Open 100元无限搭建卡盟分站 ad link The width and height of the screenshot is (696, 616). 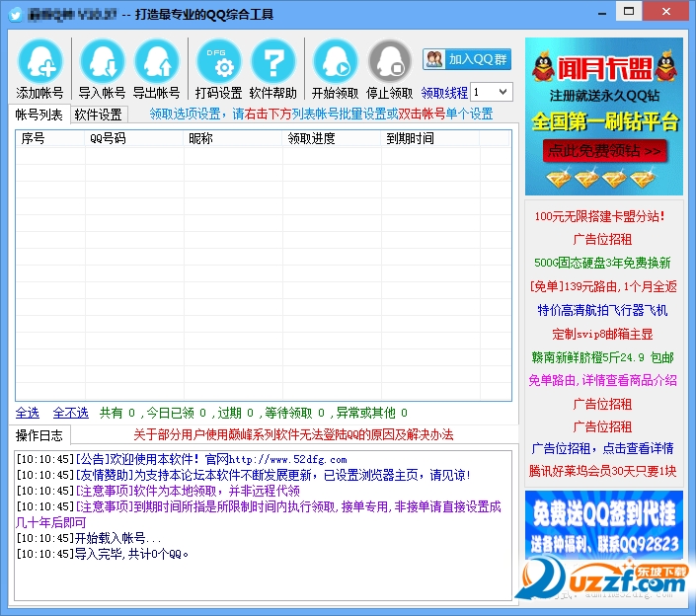[x=599, y=216]
